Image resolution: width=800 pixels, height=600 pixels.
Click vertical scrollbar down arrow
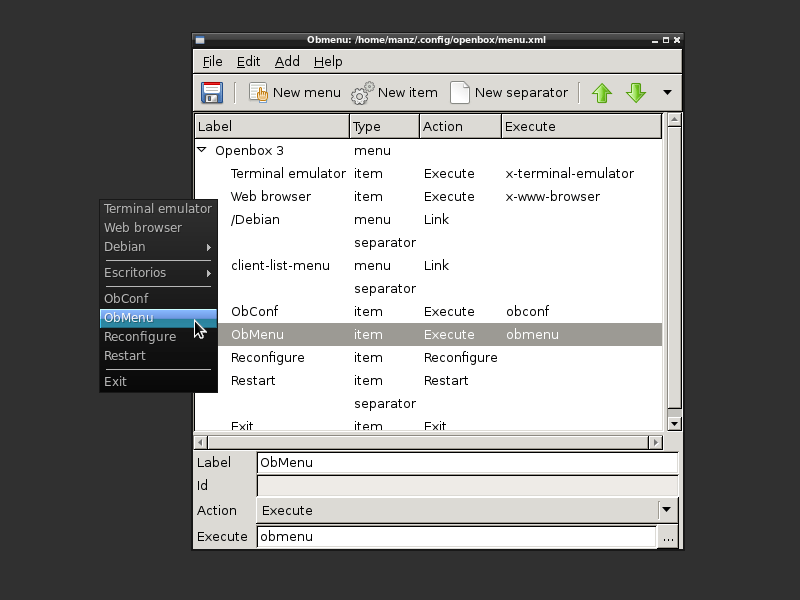pos(674,423)
